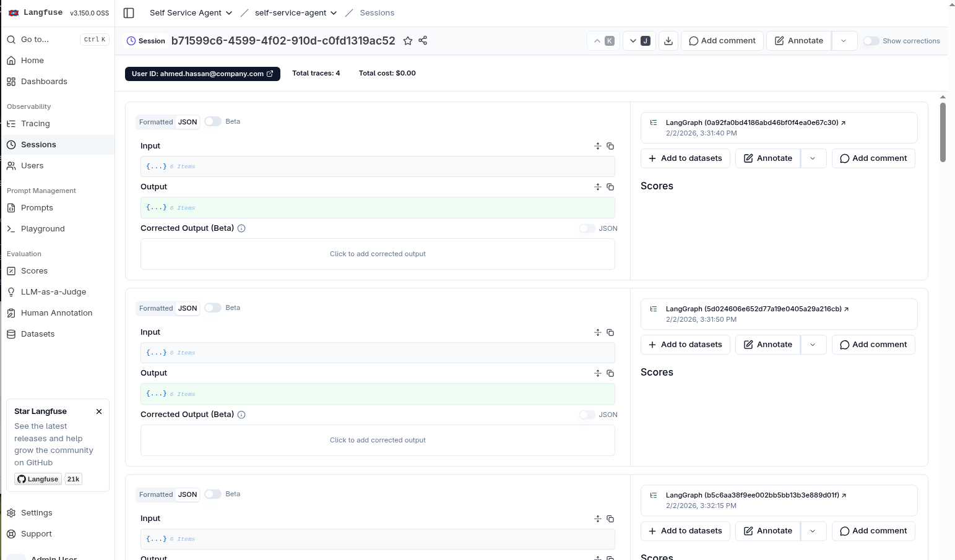This screenshot has height=560, width=955.
Task: Go to next session (J)
Action: coord(639,41)
